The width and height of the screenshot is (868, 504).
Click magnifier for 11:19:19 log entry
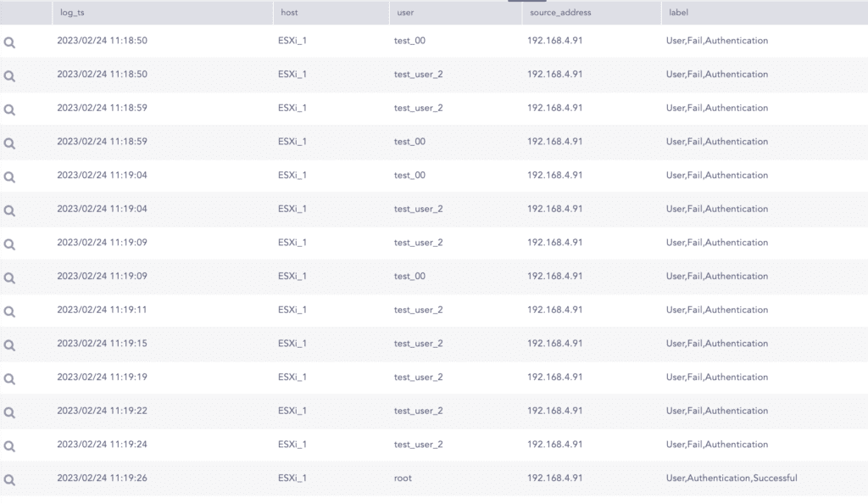tap(9, 378)
